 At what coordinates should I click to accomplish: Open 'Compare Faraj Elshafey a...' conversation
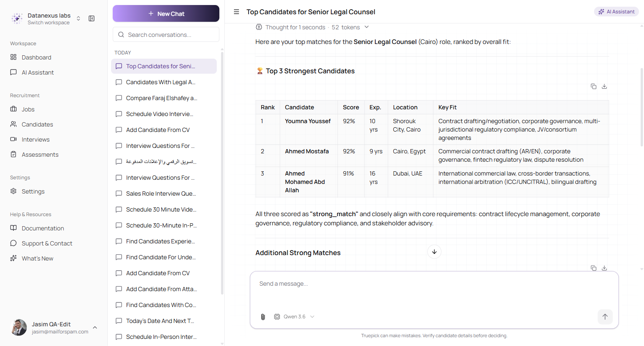[x=164, y=98]
